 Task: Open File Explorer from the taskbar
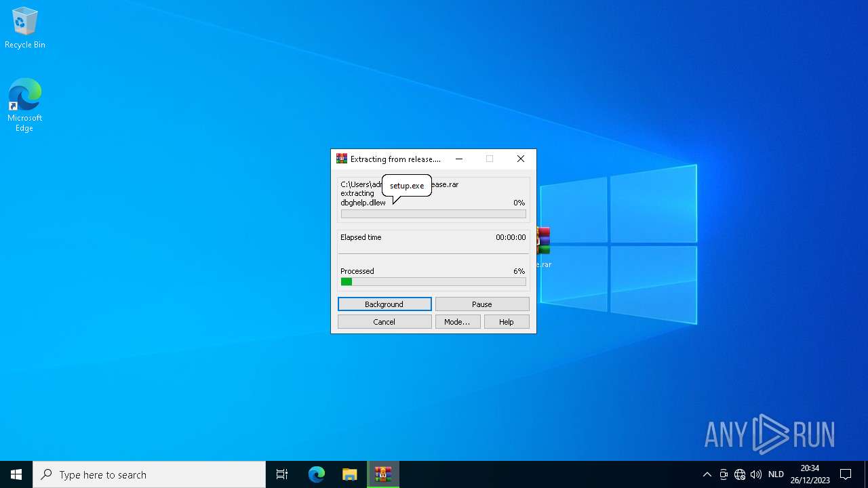click(x=349, y=474)
